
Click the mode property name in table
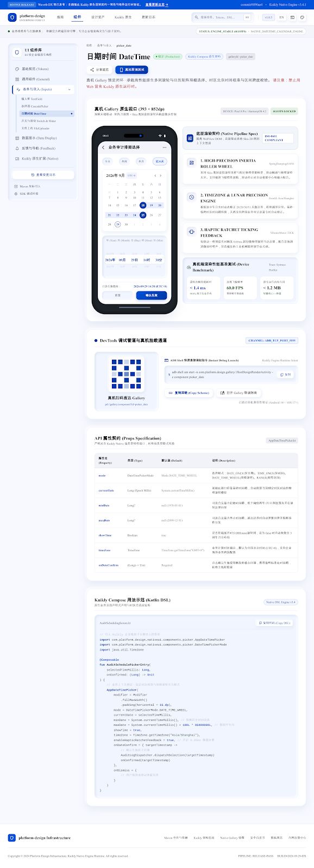102,475
